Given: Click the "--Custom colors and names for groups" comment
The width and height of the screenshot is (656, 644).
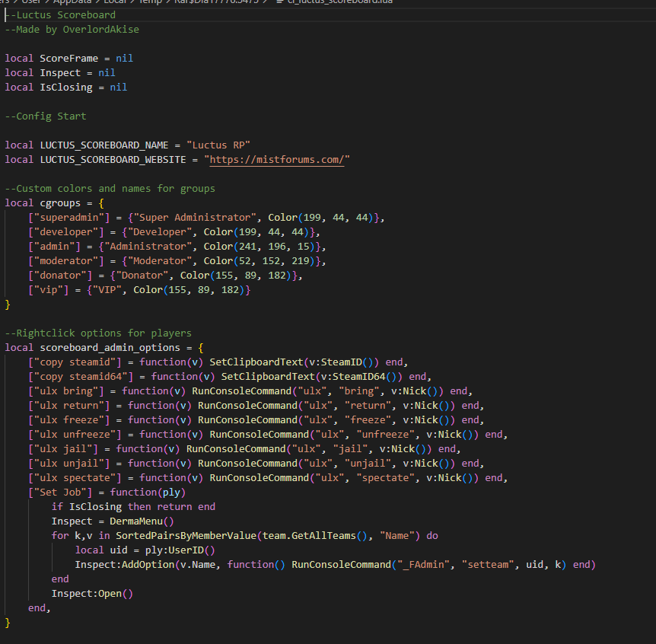Looking at the screenshot, I should click(x=110, y=188).
